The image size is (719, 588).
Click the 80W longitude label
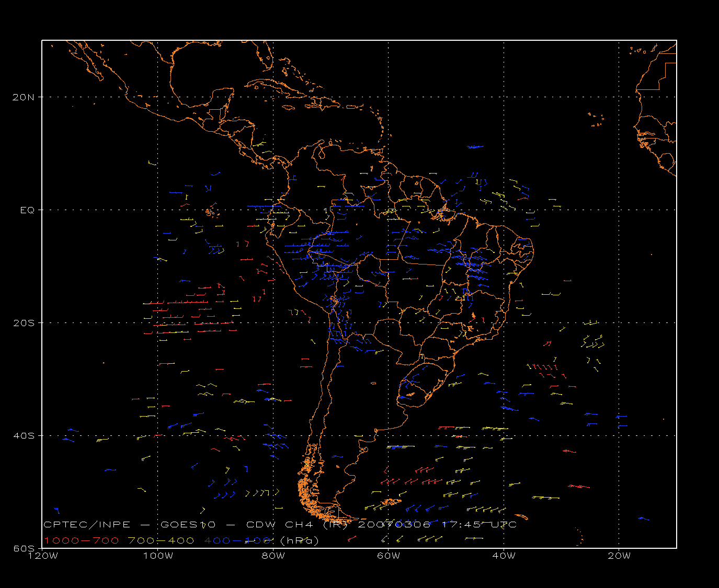tap(273, 556)
